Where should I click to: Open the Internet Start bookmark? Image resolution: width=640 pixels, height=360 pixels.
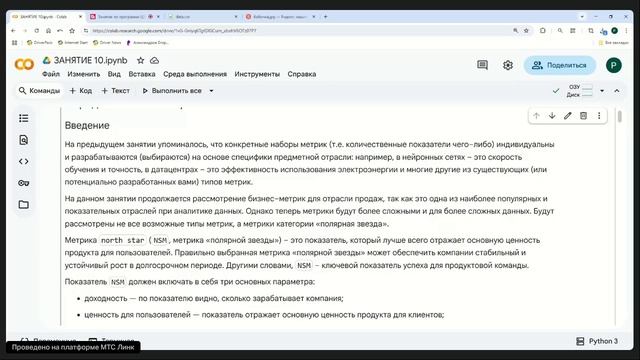pyautogui.click(x=73, y=42)
